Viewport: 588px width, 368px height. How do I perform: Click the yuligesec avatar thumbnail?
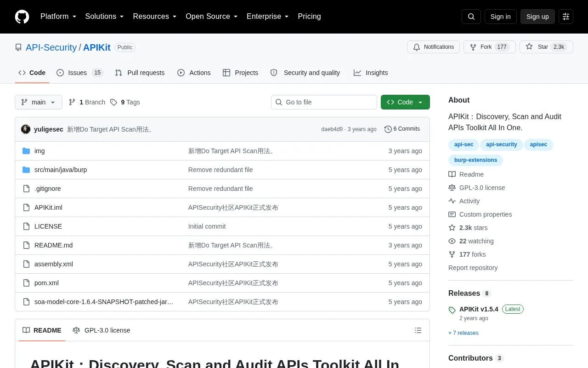[x=26, y=129]
